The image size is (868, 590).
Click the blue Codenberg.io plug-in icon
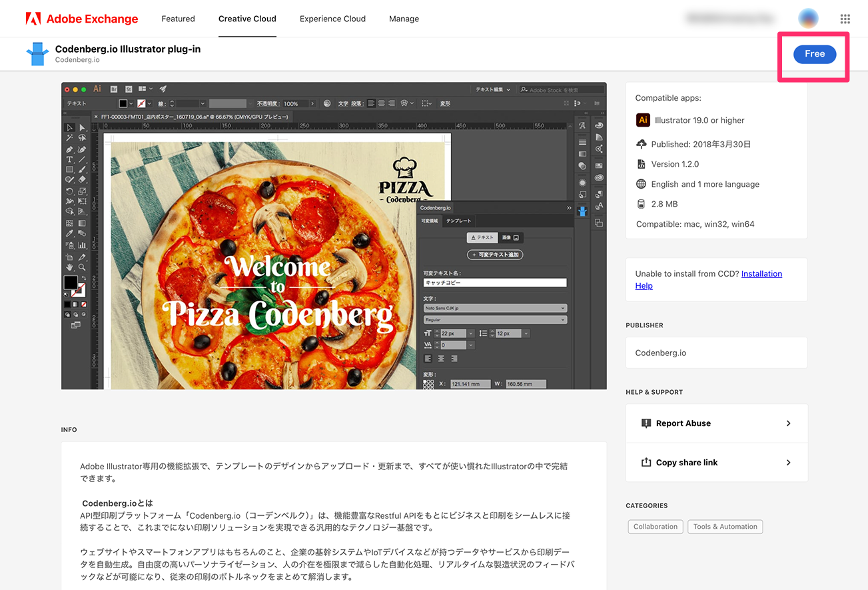[x=37, y=54]
